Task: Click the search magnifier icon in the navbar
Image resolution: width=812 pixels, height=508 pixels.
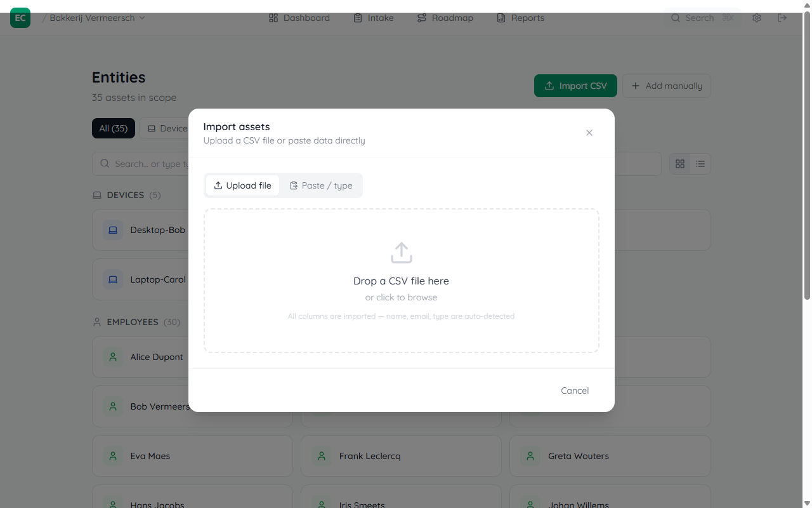Action: [676, 18]
